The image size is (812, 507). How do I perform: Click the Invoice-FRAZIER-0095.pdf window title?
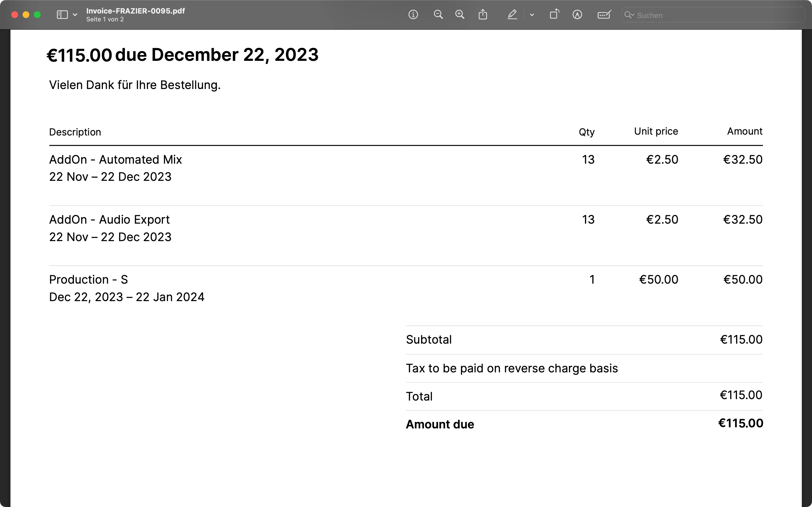[136, 11]
